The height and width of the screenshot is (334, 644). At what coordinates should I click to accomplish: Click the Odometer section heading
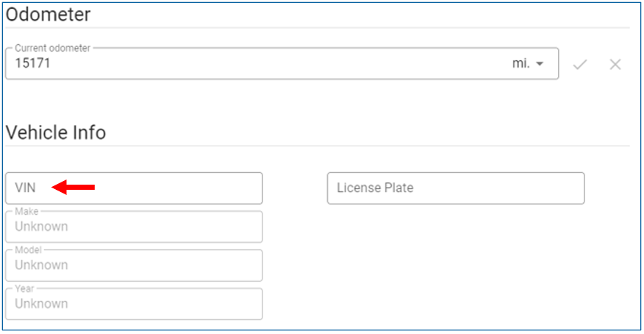point(48,15)
